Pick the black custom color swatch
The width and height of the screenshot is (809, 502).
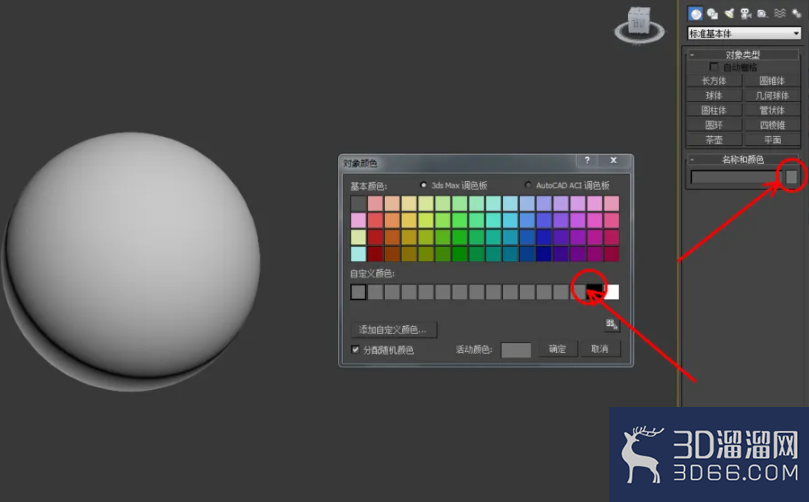tap(594, 292)
